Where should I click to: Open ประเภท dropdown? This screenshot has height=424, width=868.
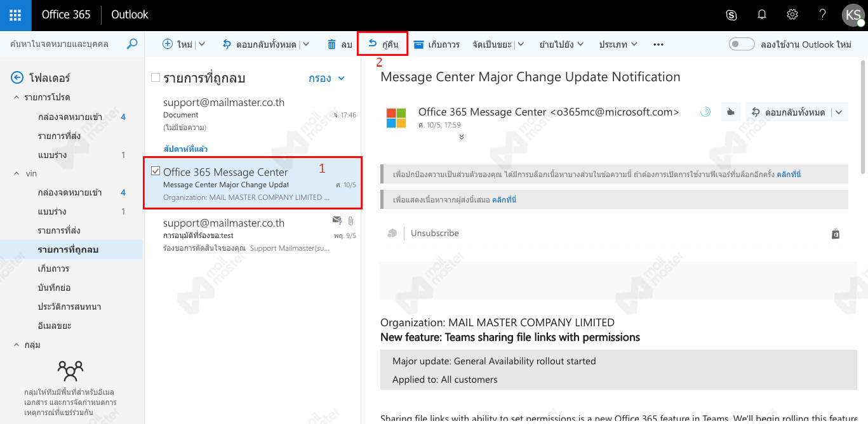coord(618,44)
